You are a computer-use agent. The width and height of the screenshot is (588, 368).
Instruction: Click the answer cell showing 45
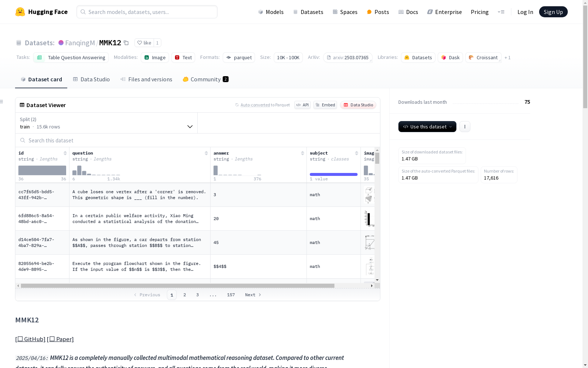(216, 243)
